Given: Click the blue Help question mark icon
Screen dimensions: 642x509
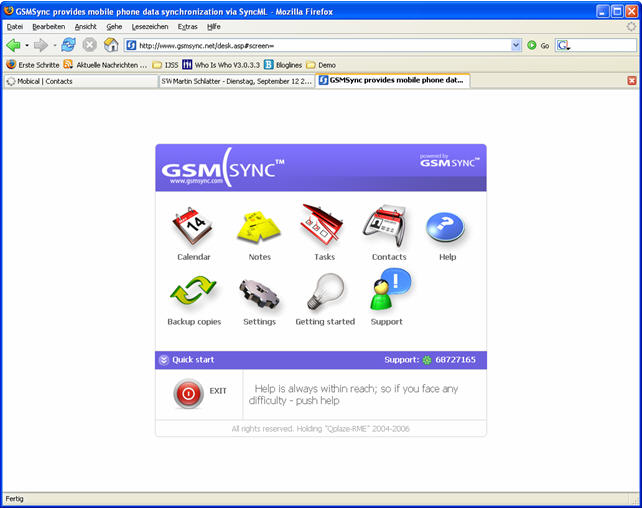Looking at the screenshot, I should point(445,227).
